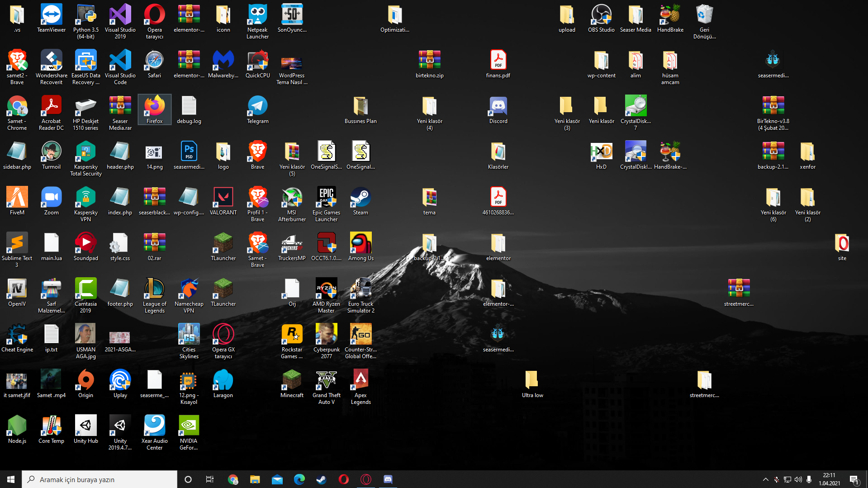
Task: Select the Apex Legends icon
Action: click(x=360, y=387)
